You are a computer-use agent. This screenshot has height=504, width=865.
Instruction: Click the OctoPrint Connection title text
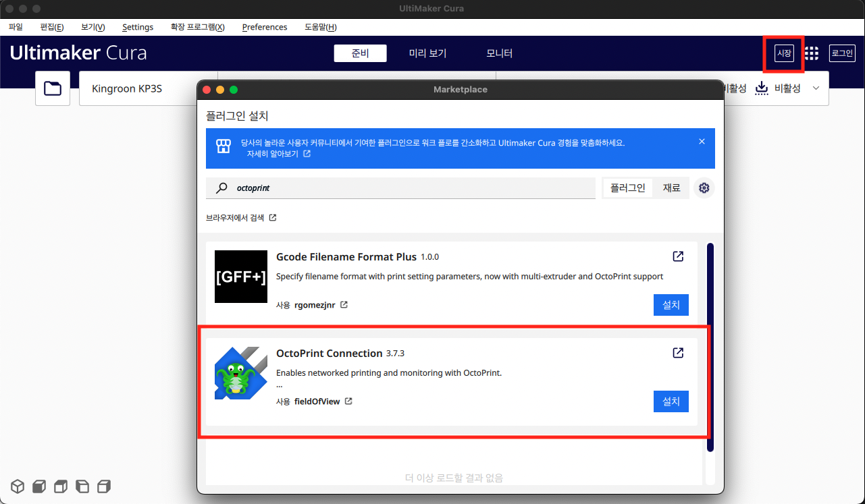tap(330, 354)
